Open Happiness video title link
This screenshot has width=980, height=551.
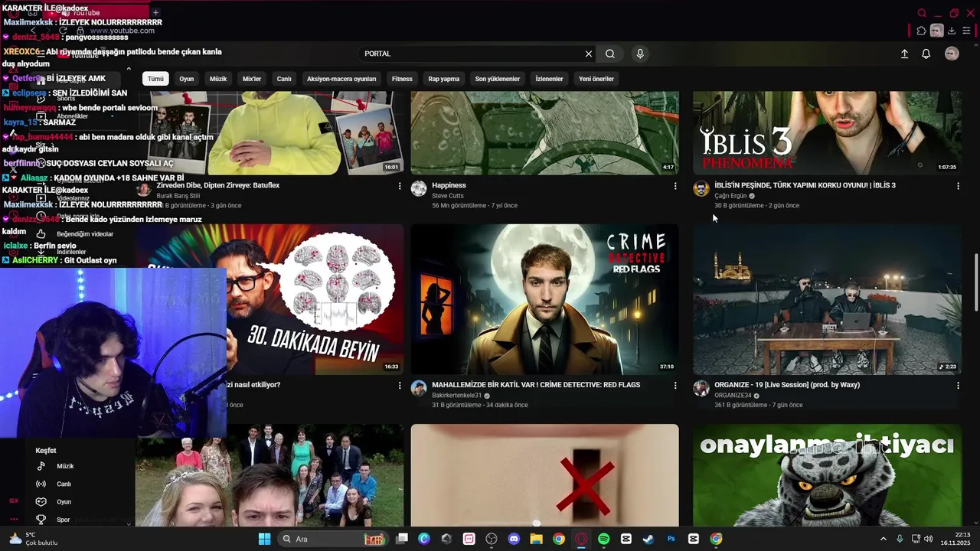[x=449, y=185]
